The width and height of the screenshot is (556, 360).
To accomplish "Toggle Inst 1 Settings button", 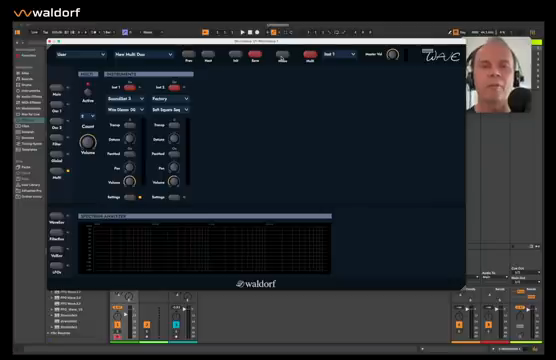I will 130,197.
